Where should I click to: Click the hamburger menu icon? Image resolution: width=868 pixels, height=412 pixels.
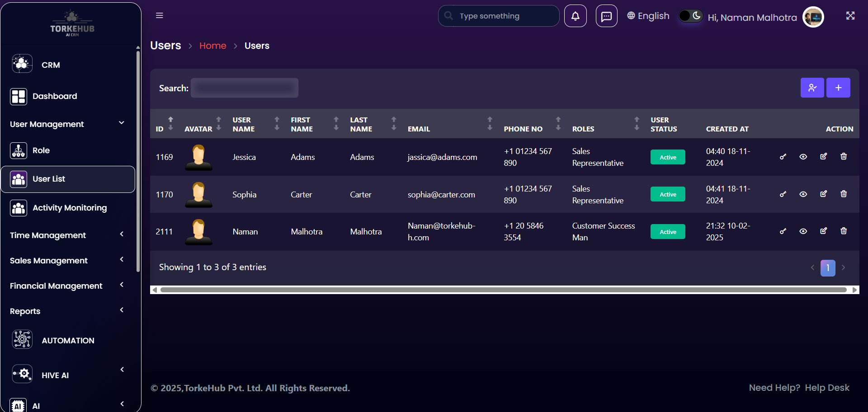tap(159, 15)
